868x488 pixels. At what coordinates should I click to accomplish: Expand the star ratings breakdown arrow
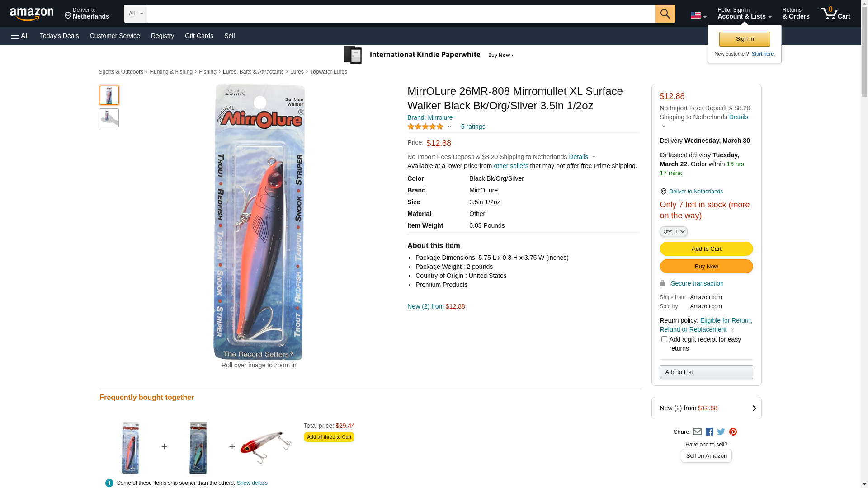pos(449,127)
